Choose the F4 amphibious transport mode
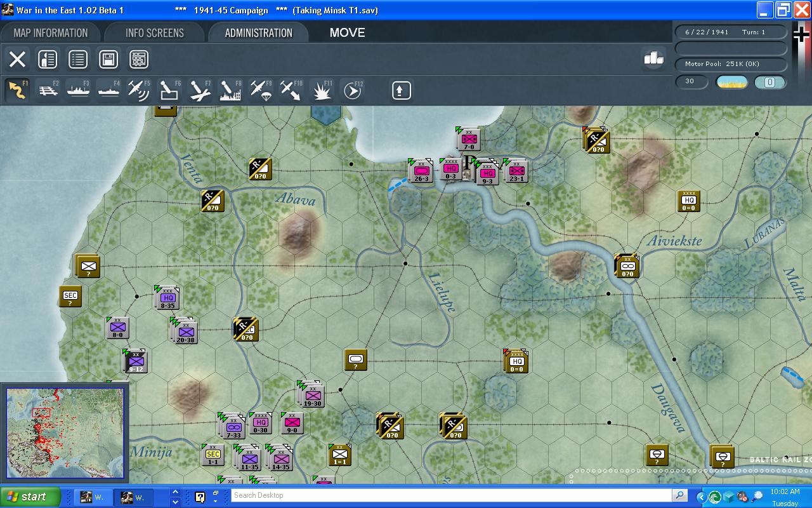The width and height of the screenshot is (812, 508). click(108, 91)
